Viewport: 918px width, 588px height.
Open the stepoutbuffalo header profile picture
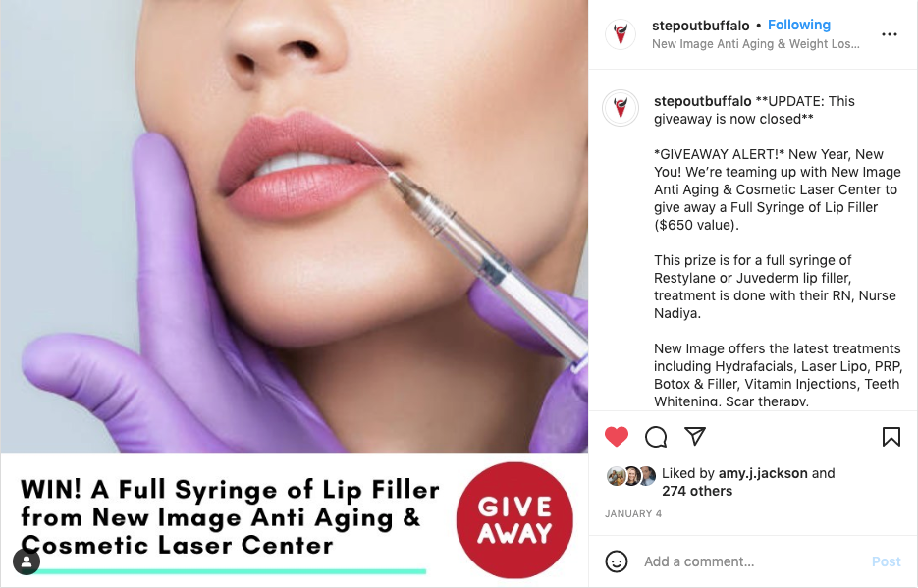coord(621,34)
